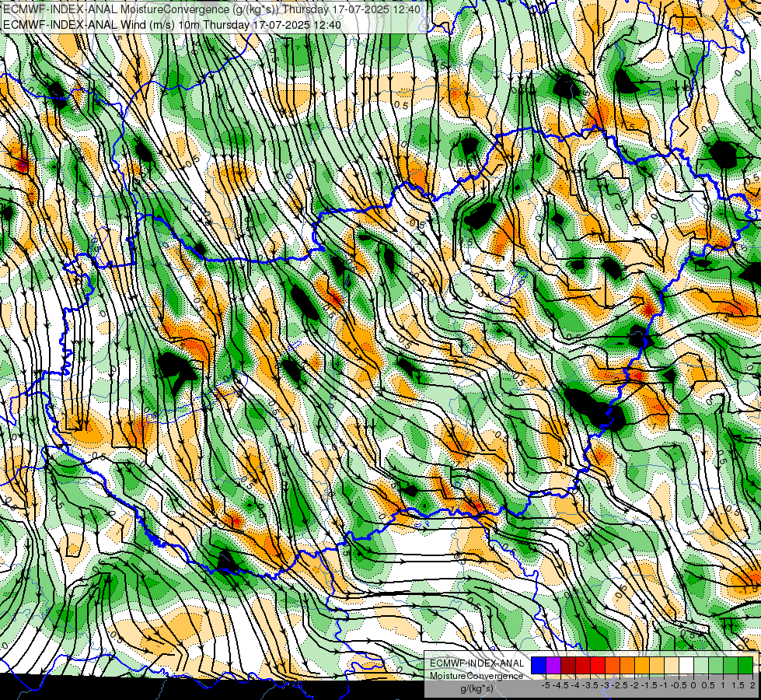Click the legend scale's positive 0.5 tick label
Image resolution: width=761 pixels, height=700 pixels.
pyautogui.click(x=709, y=685)
